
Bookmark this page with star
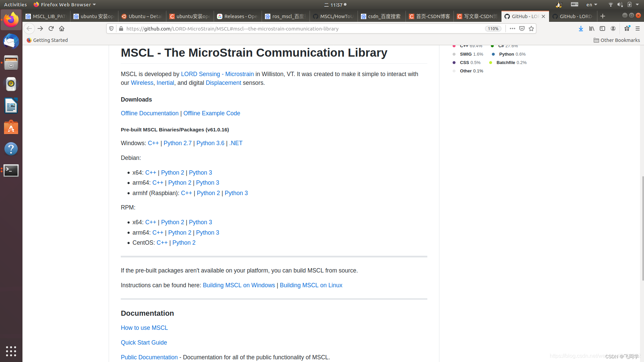531,28
